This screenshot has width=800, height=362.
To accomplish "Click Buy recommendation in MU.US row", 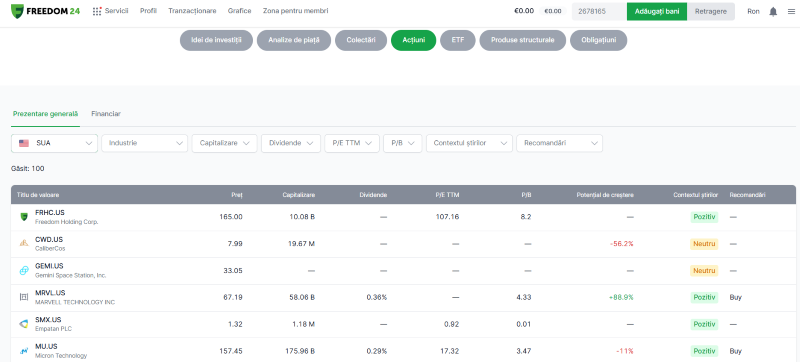I will [736, 351].
